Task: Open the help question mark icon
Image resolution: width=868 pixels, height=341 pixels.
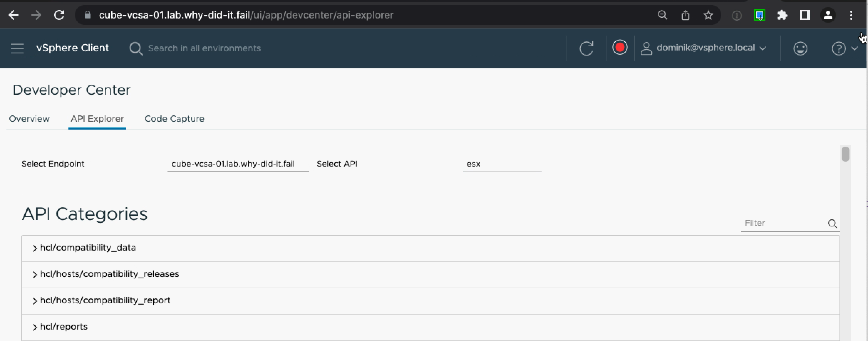Action: click(839, 48)
